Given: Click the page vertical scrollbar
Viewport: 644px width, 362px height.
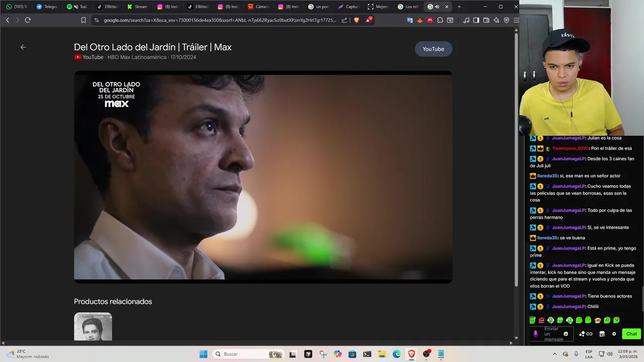Looking at the screenshot, I should (516, 161).
